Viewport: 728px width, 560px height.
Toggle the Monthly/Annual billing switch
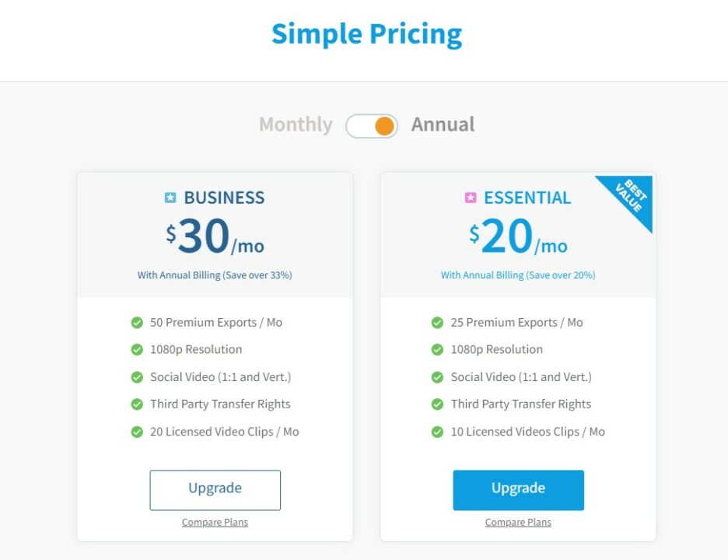pos(372,125)
